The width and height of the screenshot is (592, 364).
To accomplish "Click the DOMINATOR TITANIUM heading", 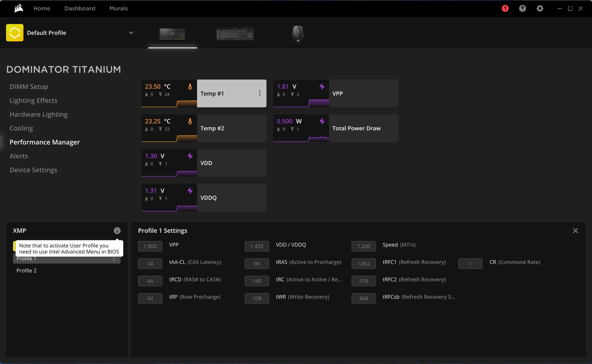I will pos(64,69).
